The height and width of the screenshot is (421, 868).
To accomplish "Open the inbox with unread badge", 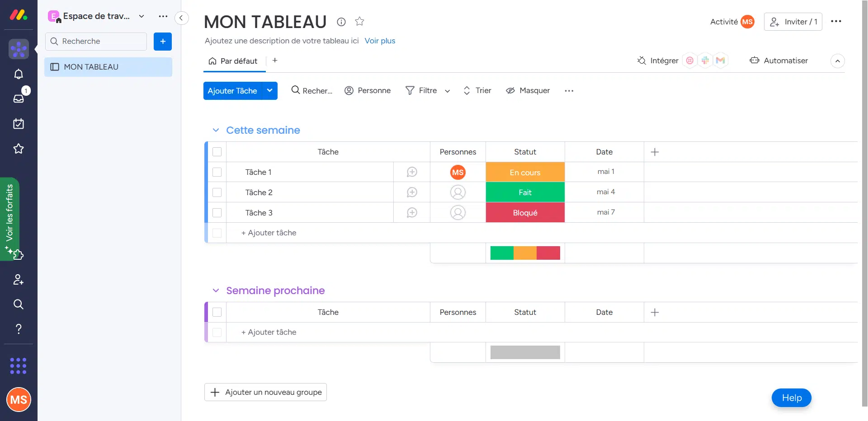I will pyautogui.click(x=18, y=99).
